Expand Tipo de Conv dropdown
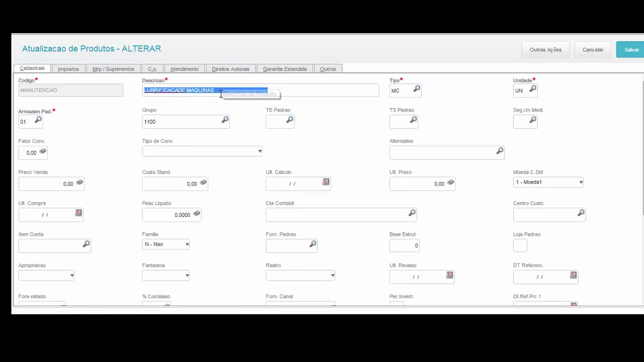 pos(260,151)
